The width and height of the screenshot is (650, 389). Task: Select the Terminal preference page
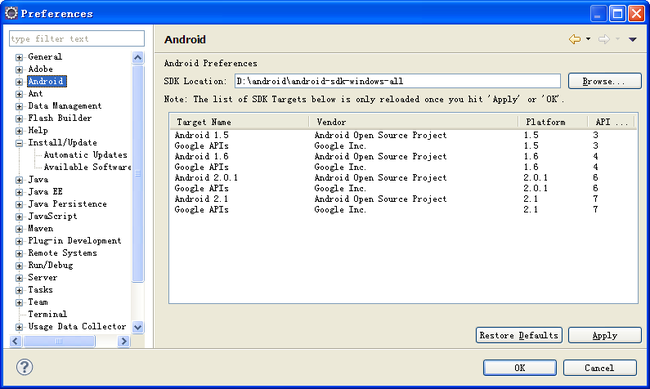click(x=47, y=314)
